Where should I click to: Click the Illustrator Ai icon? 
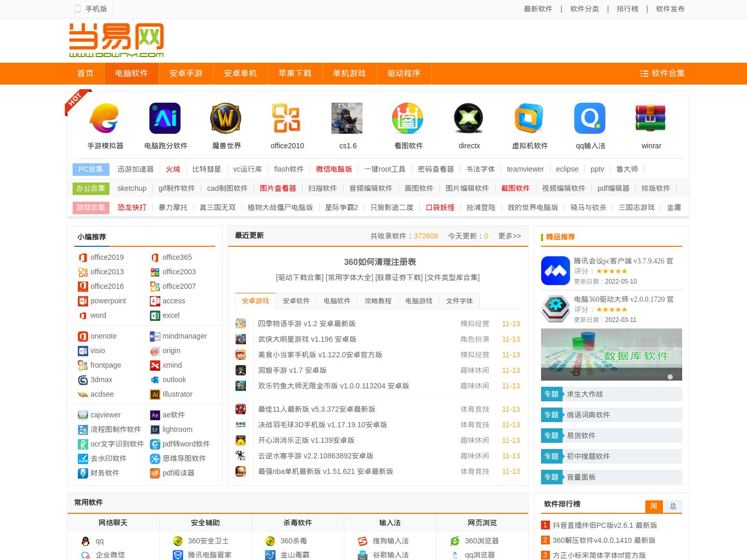[x=155, y=394]
